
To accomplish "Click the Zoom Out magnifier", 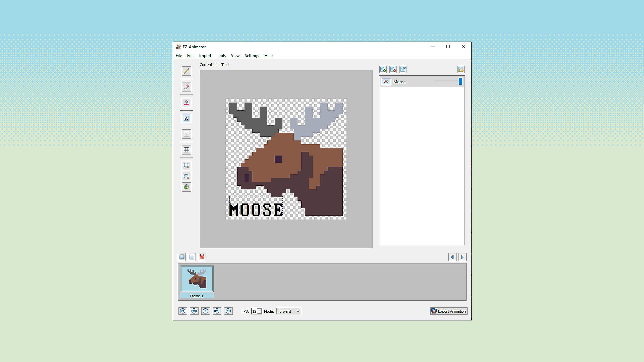I will [x=186, y=176].
